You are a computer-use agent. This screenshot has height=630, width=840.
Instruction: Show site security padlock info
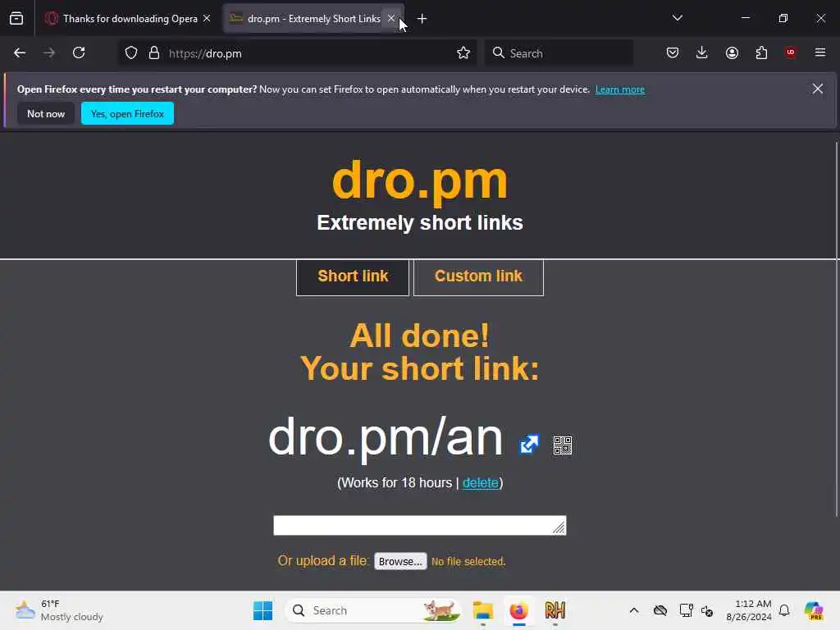point(154,52)
